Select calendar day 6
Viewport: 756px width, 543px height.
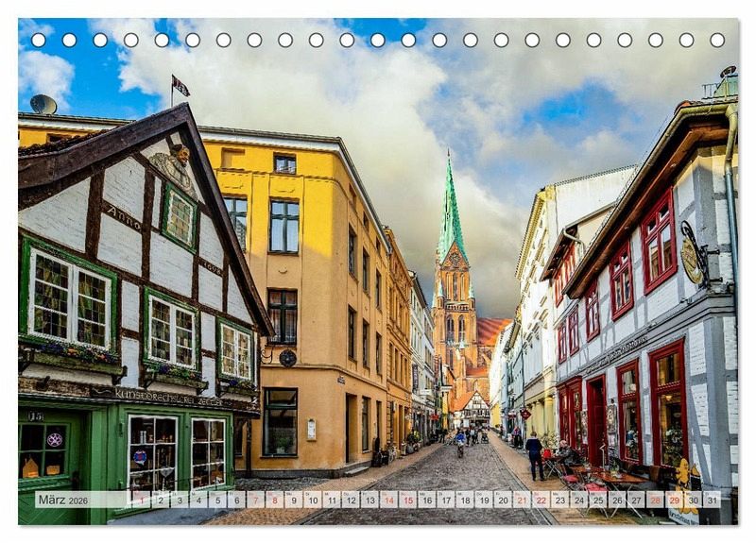(x=237, y=500)
